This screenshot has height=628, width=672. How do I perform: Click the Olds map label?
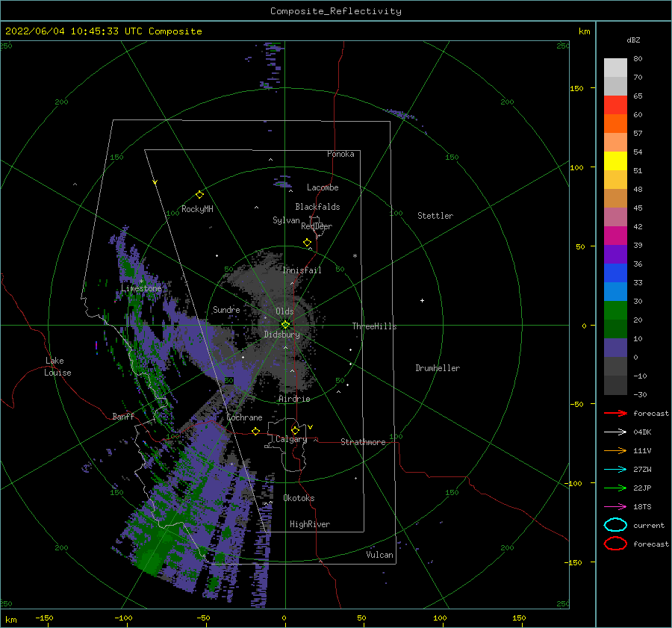click(x=284, y=311)
